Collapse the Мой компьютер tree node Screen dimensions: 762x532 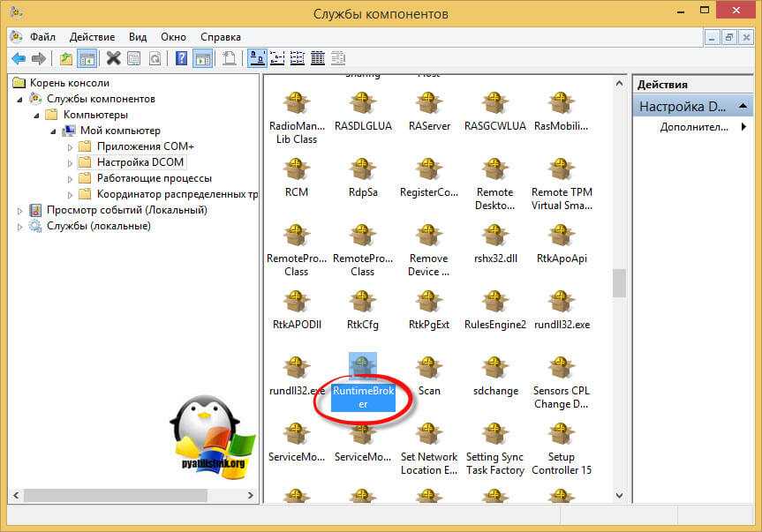[x=53, y=131]
